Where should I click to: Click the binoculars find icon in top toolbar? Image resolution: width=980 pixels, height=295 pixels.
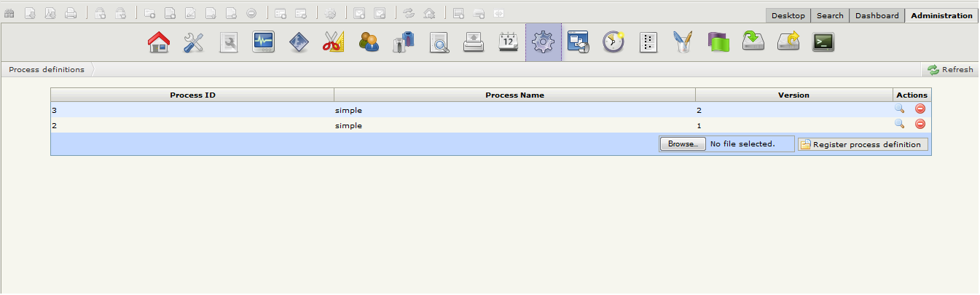pyautogui.click(x=9, y=13)
